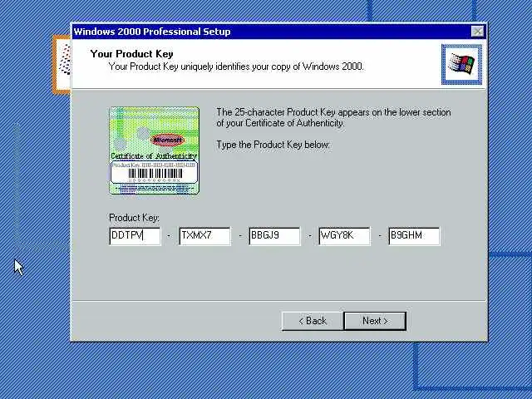
Task: Go back with the Back button
Action: (313, 321)
